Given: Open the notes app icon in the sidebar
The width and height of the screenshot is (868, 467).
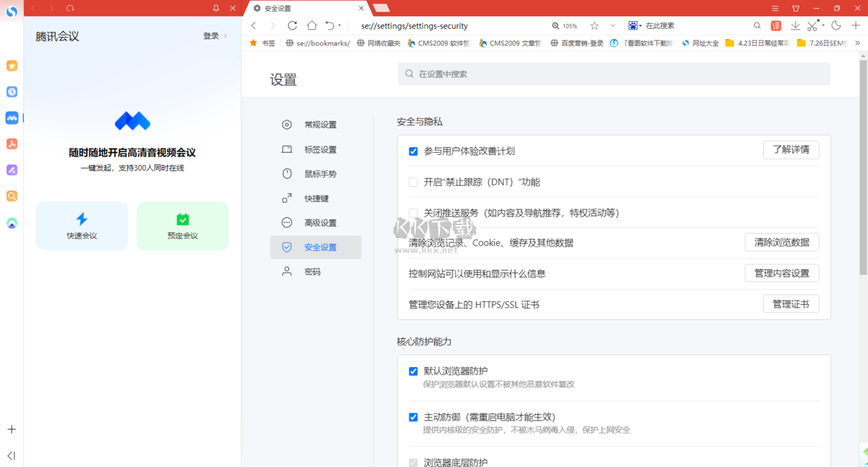Looking at the screenshot, I should pos(11,170).
